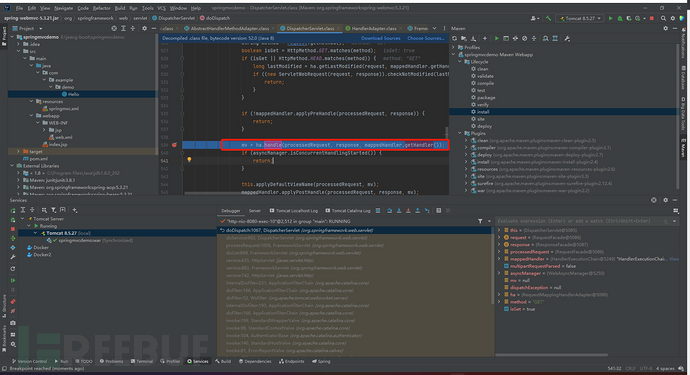Viewport: 690px width, 375px height.
Task: Build the project with the hammer icon
Action: click(x=548, y=18)
